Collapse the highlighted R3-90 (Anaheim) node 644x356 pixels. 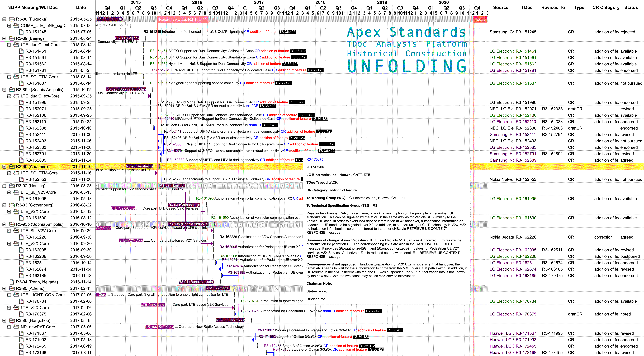tap(4, 167)
